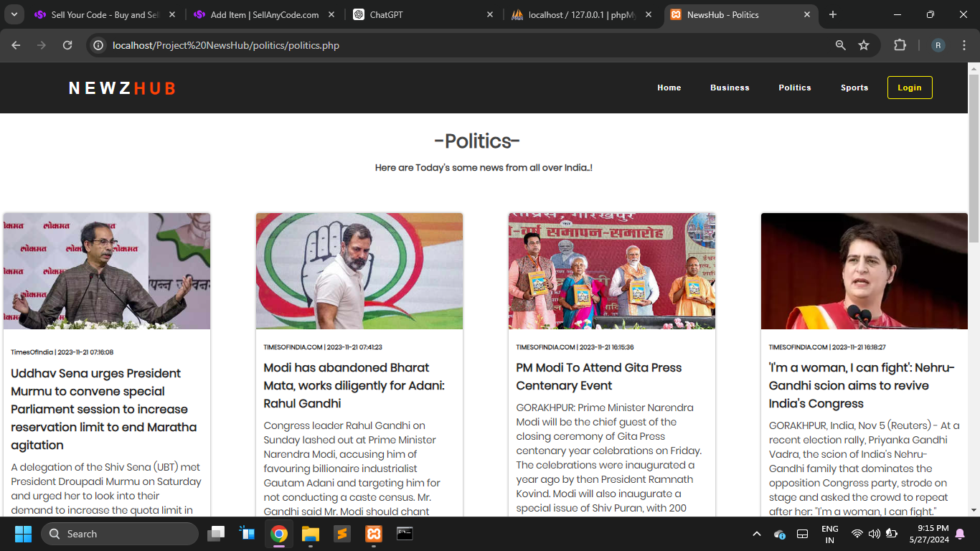Open File Explorer in the taskbar
This screenshot has width=980, height=551.
click(x=311, y=534)
